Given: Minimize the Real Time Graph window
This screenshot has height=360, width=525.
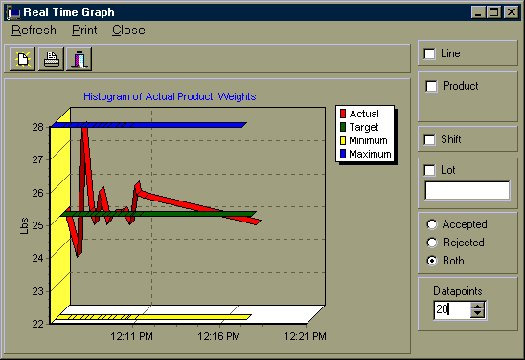Looking at the screenshot, I should click(x=478, y=13).
